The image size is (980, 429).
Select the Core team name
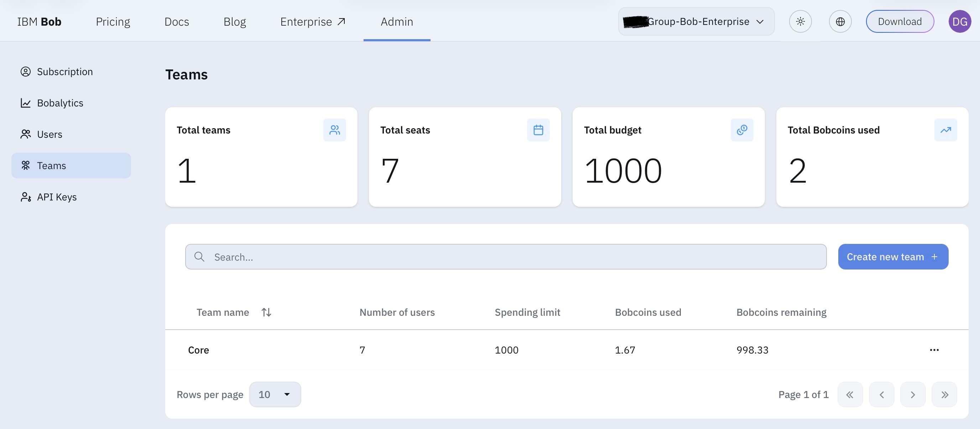[x=199, y=350]
